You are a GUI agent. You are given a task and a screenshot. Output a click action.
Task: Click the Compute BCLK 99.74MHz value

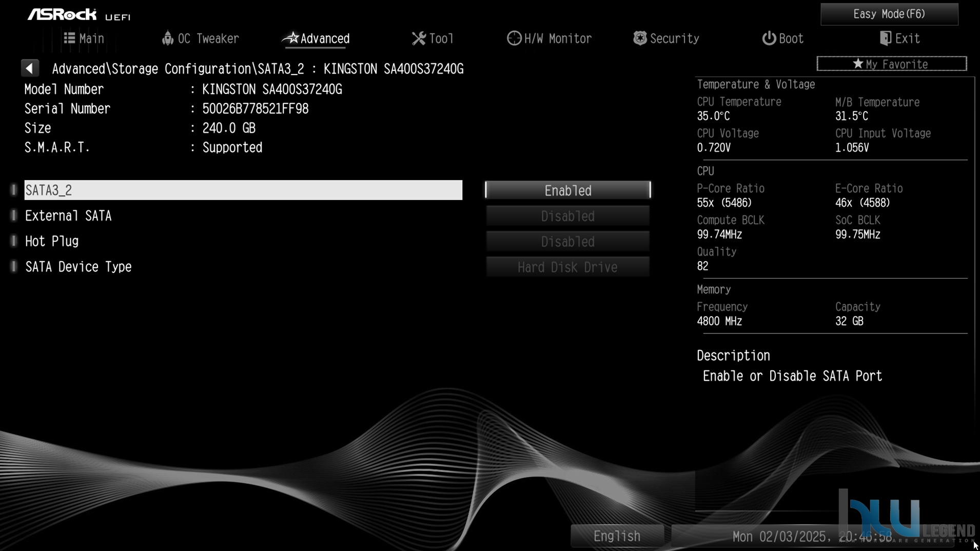(719, 234)
